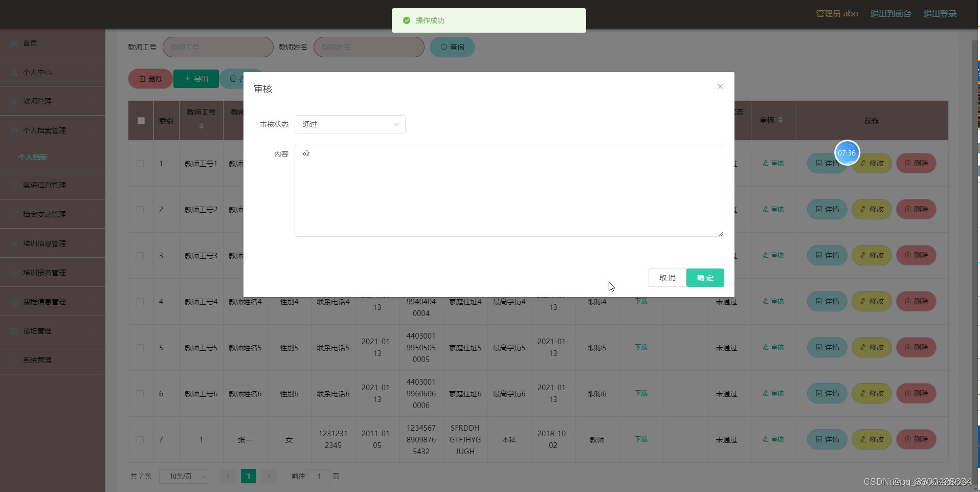Check the checkbox for row 1
This screenshot has width=980, height=492.
[x=140, y=164]
